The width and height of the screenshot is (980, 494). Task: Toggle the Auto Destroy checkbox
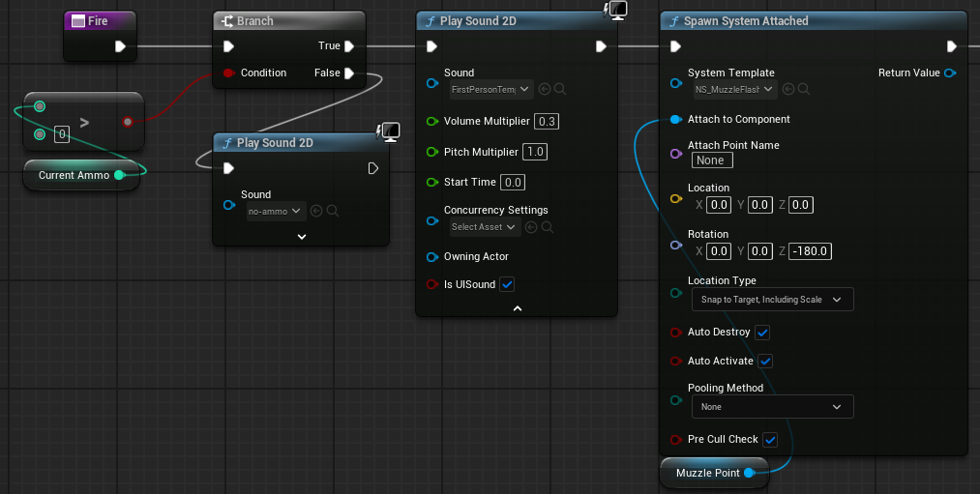click(x=762, y=333)
